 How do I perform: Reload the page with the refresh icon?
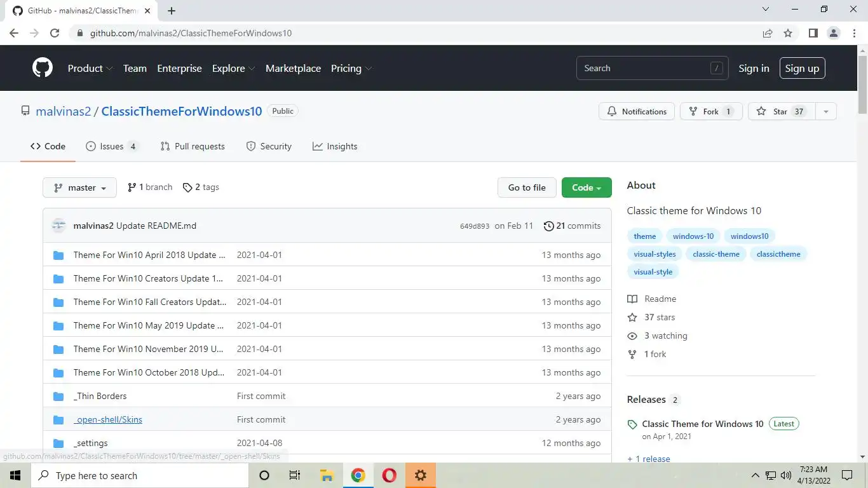(55, 33)
